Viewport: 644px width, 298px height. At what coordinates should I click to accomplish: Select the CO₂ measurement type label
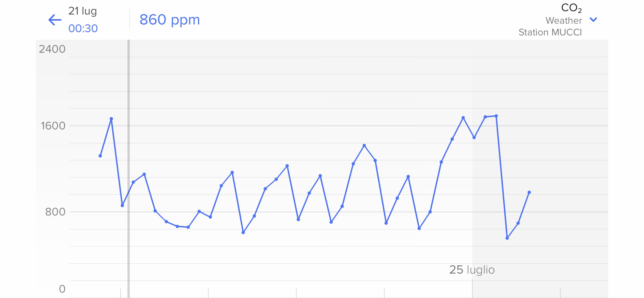[571, 8]
